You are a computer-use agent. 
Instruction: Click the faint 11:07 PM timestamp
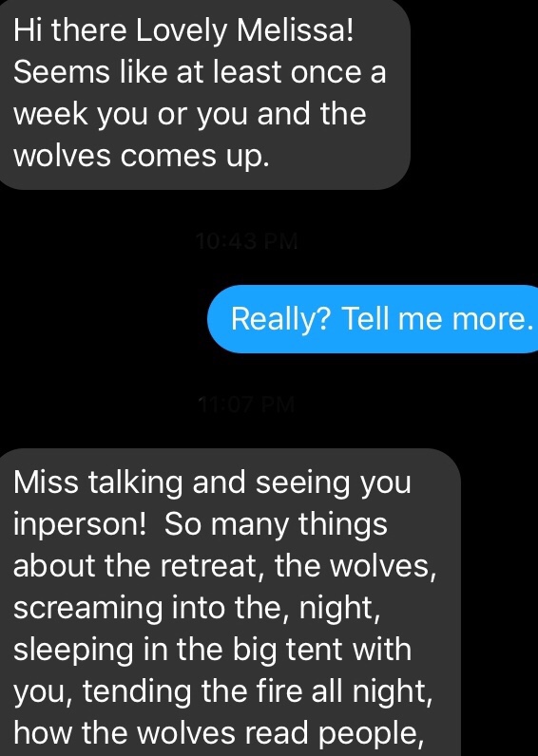(x=246, y=404)
